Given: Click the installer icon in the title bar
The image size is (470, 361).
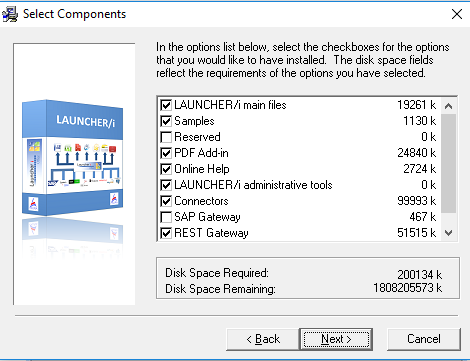Looking at the screenshot, I should (x=10, y=14).
